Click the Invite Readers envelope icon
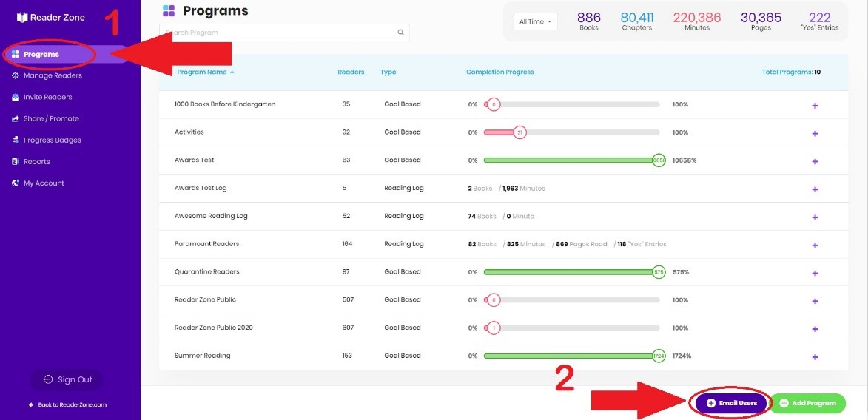Viewport: 868px width, 420px height. [x=16, y=98]
